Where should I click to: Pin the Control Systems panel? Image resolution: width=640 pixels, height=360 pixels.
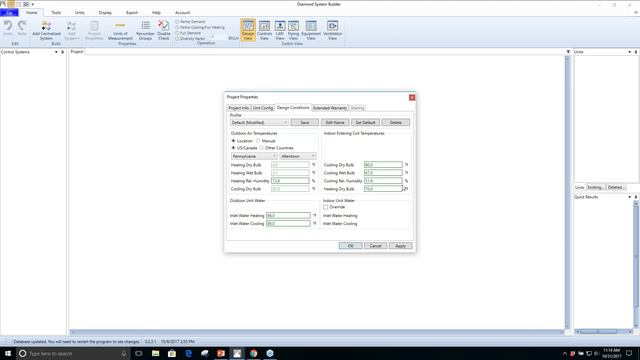point(62,52)
